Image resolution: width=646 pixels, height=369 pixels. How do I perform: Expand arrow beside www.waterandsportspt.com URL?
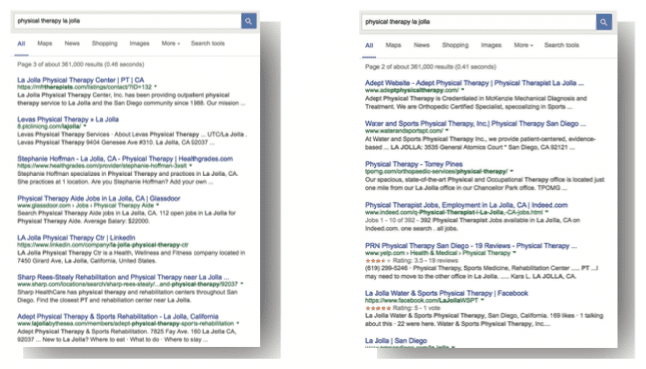447,131
